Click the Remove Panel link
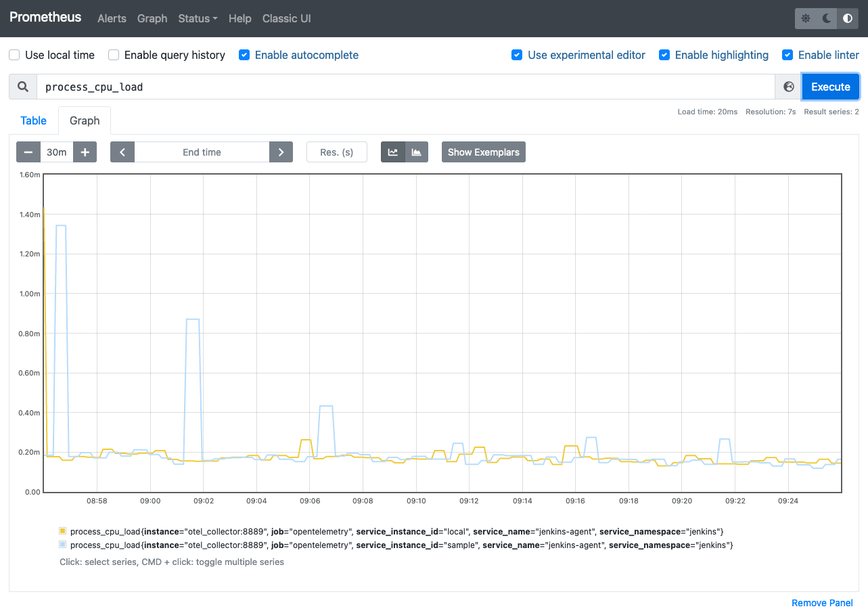The image size is (868, 613). (822, 603)
